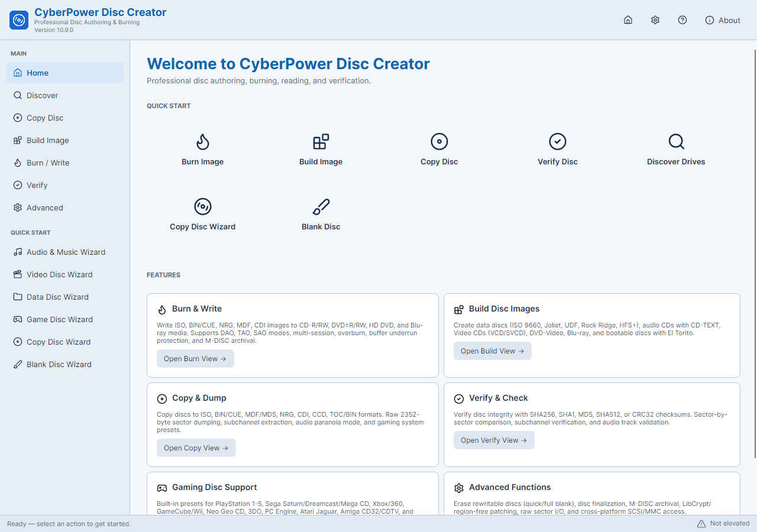
Task: Launch Data Disc Wizard
Action: pos(65,297)
